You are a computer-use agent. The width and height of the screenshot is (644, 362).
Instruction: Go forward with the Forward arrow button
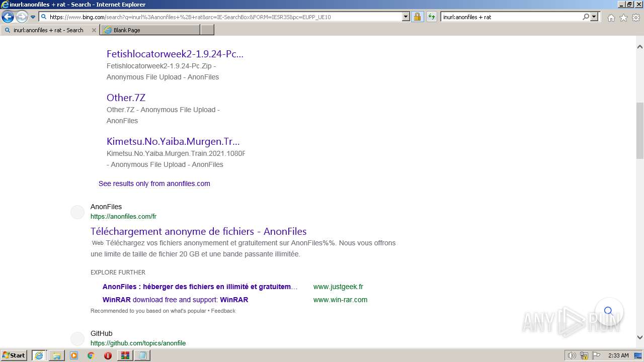[22, 17]
